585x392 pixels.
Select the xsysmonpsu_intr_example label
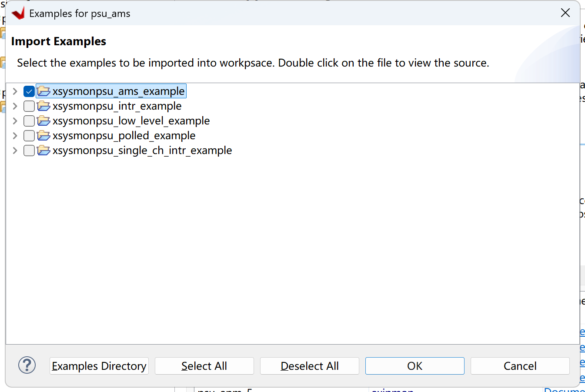click(x=117, y=106)
